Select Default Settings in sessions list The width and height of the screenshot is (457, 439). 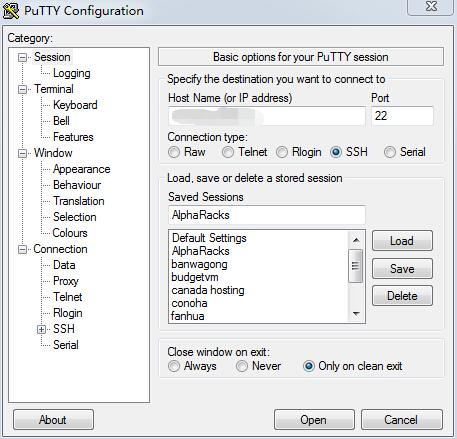coord(209,238)
